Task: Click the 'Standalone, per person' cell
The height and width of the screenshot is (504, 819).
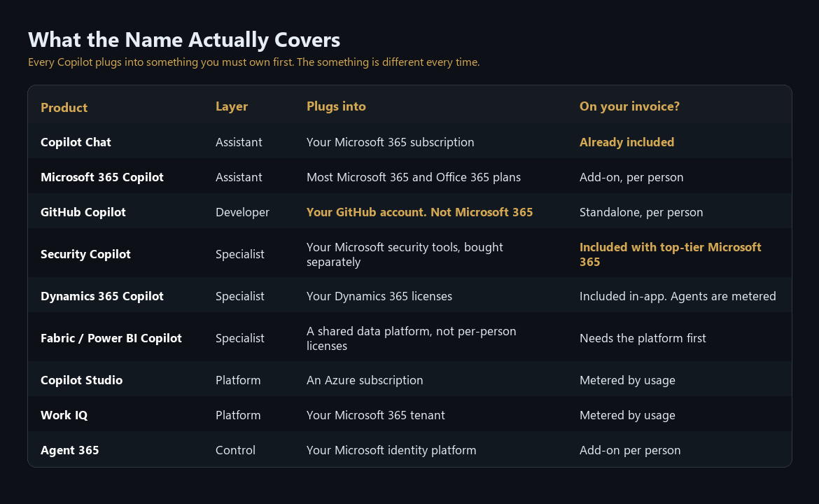Action: [641, 212]
